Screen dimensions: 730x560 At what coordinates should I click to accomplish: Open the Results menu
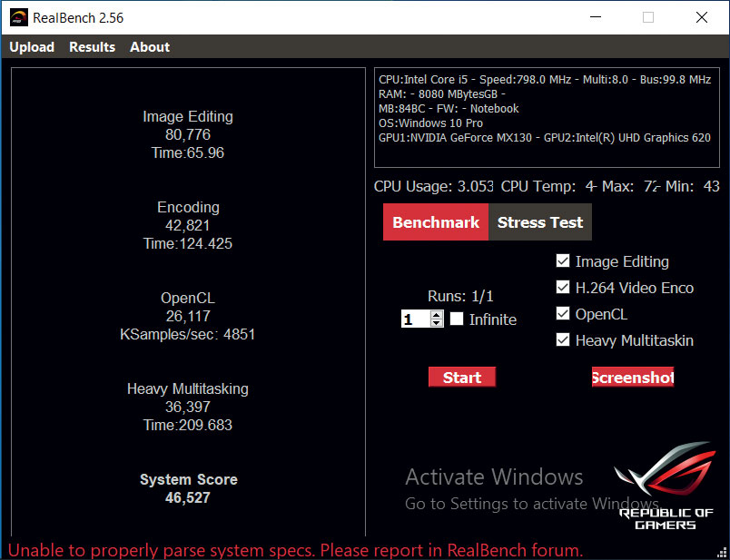click(x=93, y=47)
